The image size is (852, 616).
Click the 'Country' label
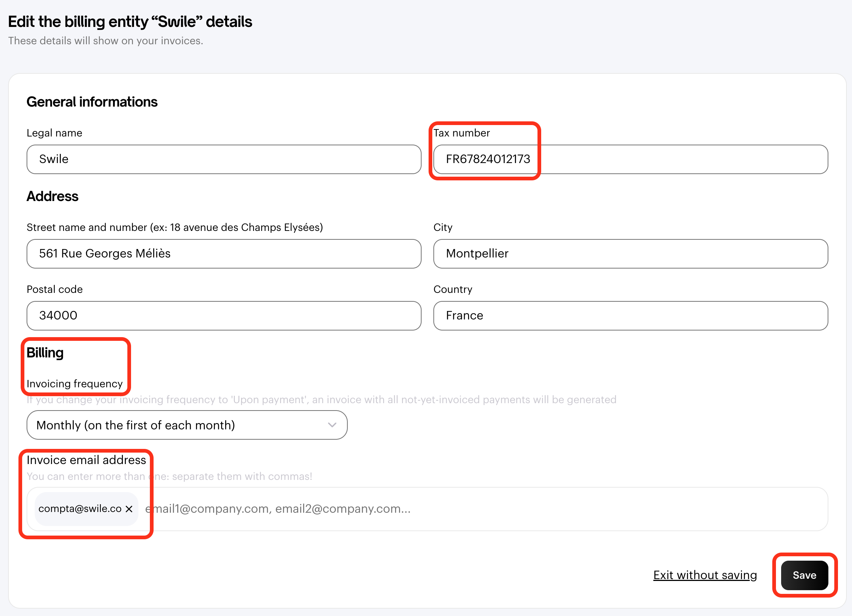(453, 289)
